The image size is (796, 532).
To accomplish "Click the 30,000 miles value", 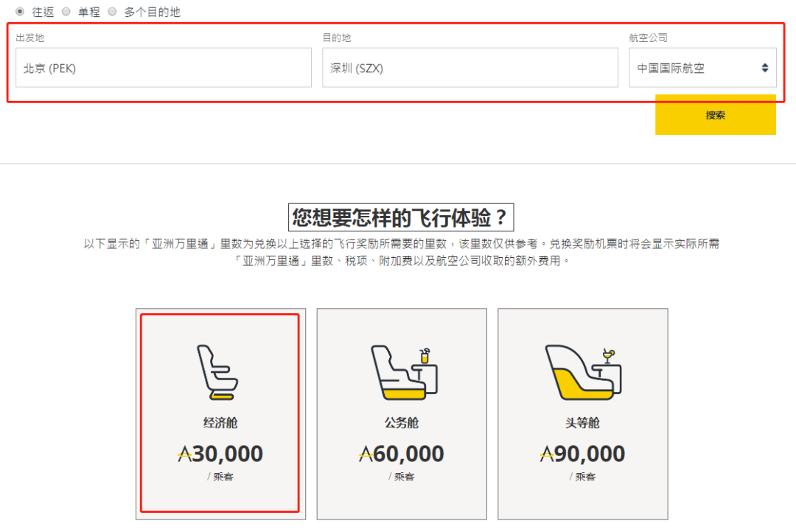I will pyautogui.click(x=220, y=453).
